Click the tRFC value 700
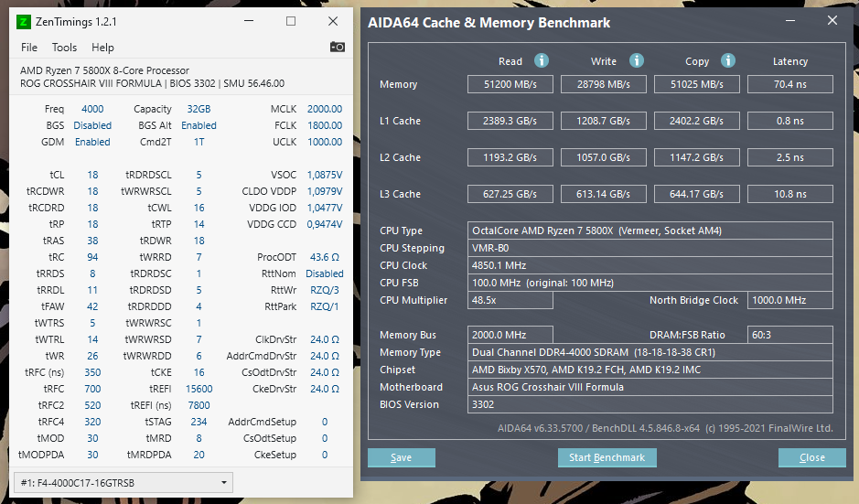The width and height of the screenshot is (859, 504). 92,389
